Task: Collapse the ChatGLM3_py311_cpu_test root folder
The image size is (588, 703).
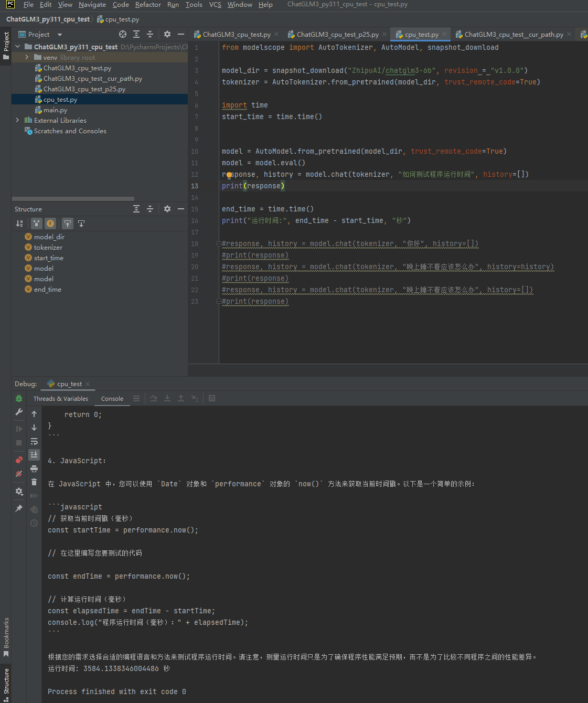Action: click(18, 47)
